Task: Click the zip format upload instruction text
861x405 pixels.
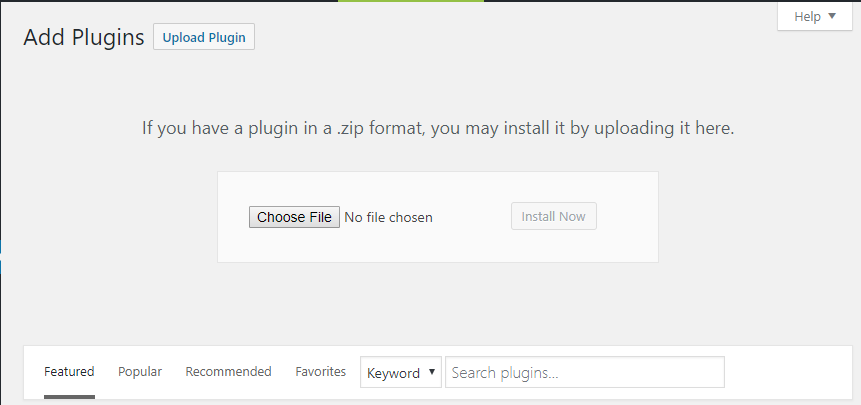Action: click(x=438, y=129)
